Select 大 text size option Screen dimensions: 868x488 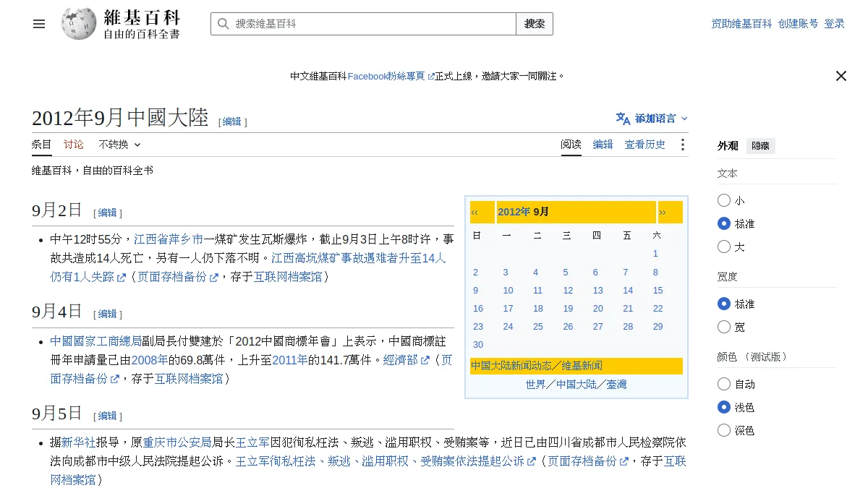click(724, 247)
